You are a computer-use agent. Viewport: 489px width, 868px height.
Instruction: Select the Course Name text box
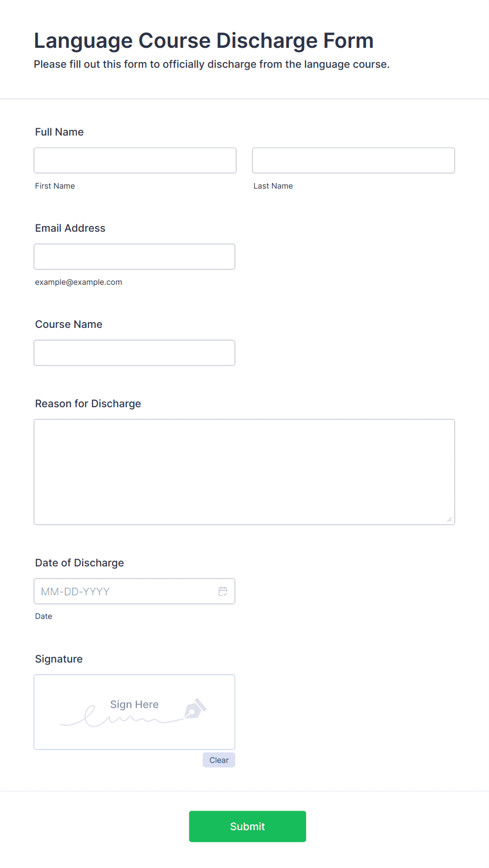pos(135,353)
